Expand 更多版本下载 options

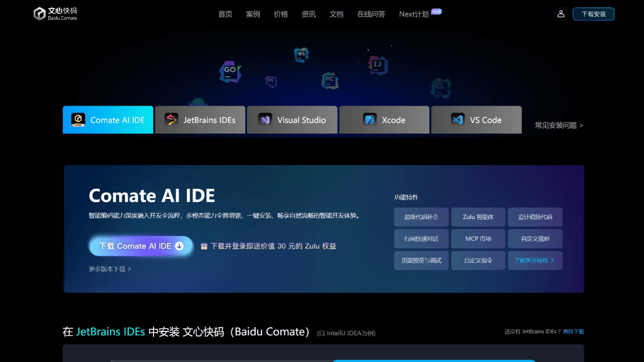(111, 269)
